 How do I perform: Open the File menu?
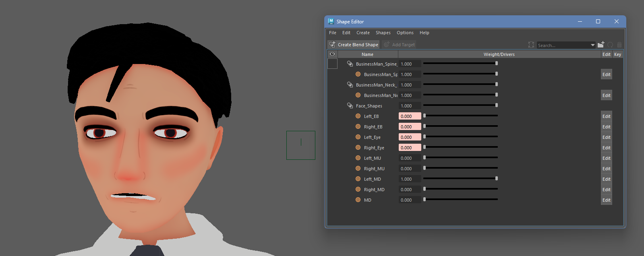(x=333, y=33)
